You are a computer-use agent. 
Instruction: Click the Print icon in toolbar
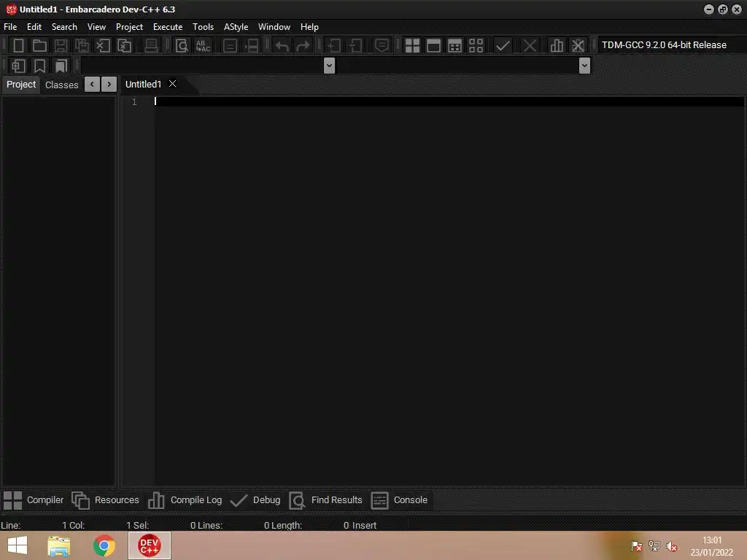point(151,46)
